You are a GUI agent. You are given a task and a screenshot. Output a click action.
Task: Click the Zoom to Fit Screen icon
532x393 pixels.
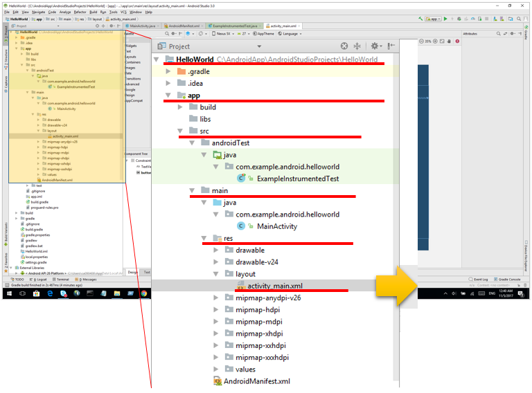[x=442, y=42]
